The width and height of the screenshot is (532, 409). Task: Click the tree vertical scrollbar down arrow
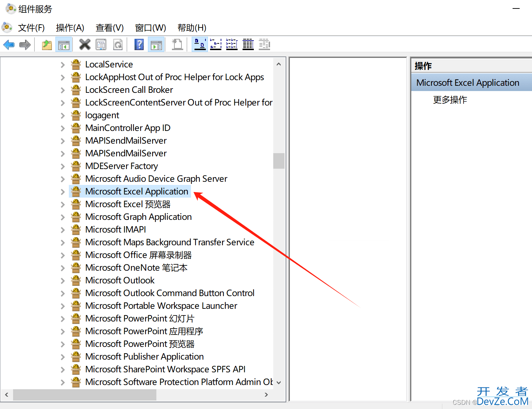tap(279, 383)
